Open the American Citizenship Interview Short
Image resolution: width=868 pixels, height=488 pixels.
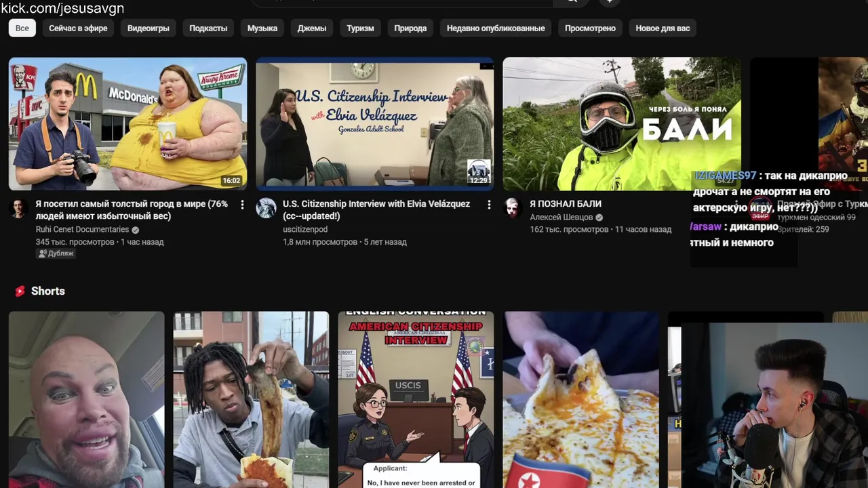pyautogui.click(x=416, y=400)
